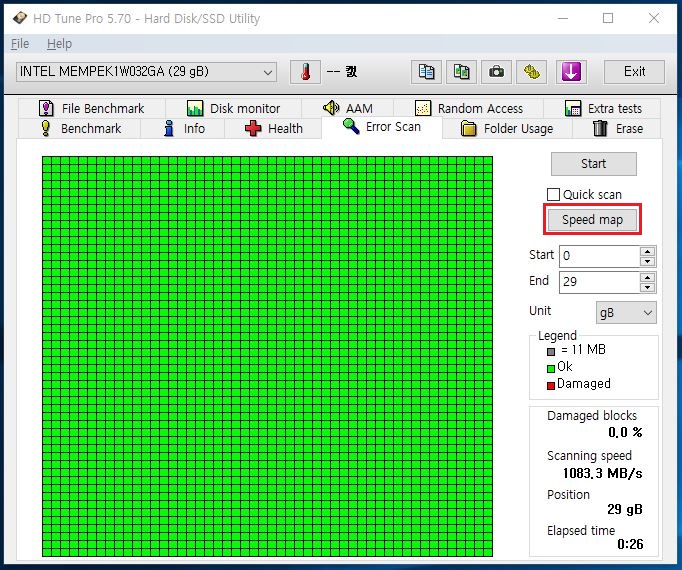Screen dimensions: 682x570
Task: Click the gray 11 MB legend square
Action: pyautogui.click(x=551, y=352)
